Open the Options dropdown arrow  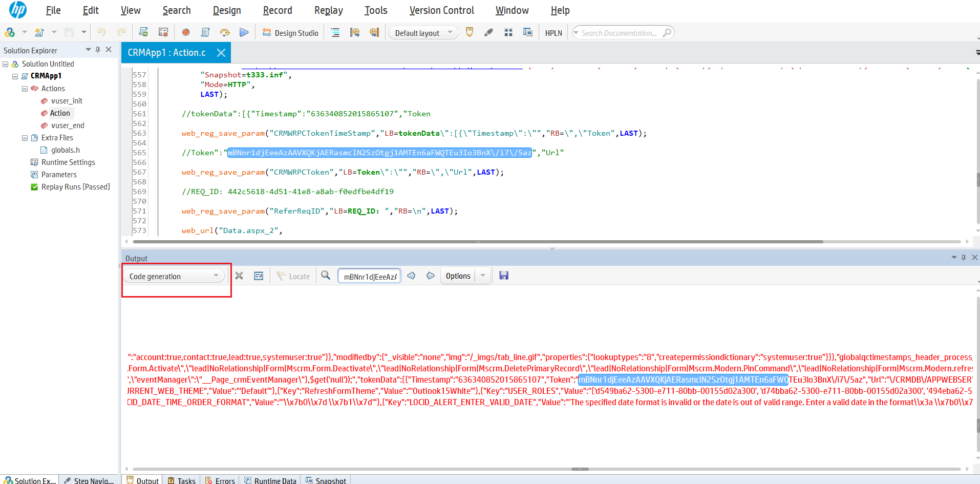[x=483, y=276]
